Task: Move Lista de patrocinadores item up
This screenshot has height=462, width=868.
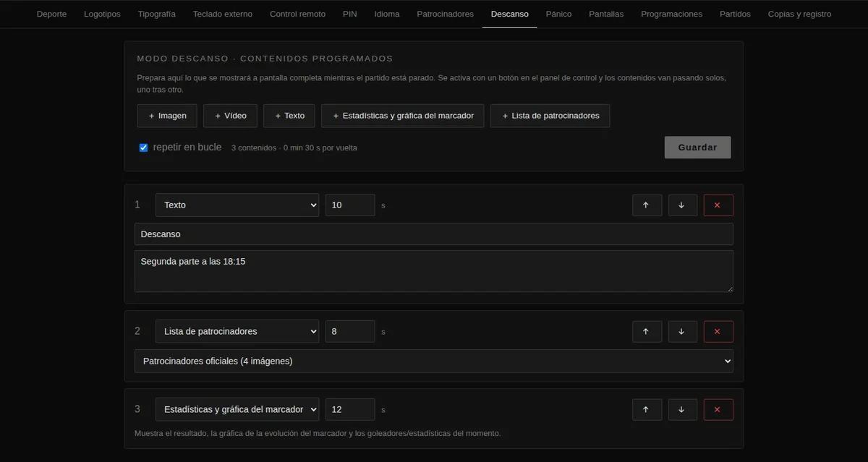Action: pyautogui.click(x=647, y=332)
